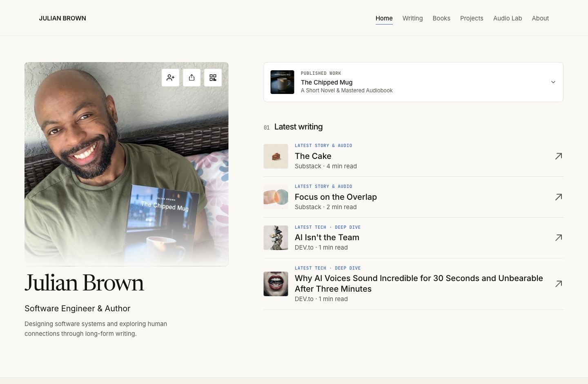
Task: Click the arrow icon for Focus on the Overlap
Action: 559,197
